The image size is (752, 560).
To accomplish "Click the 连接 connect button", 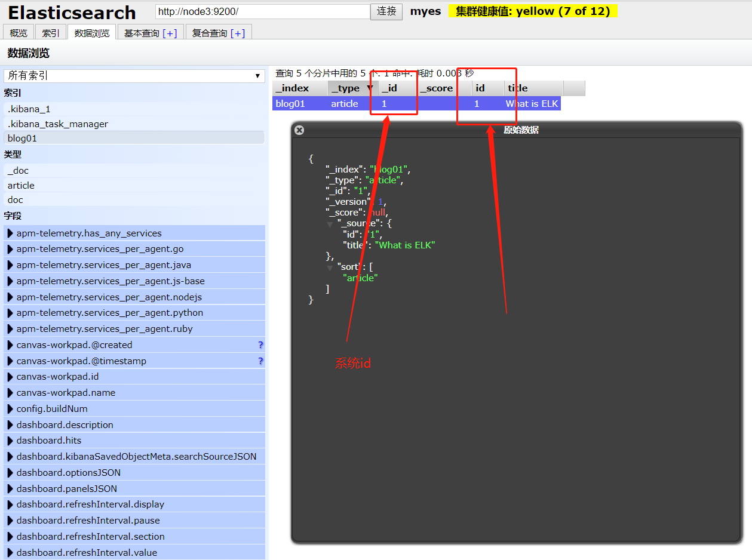I will pos(387,11).
